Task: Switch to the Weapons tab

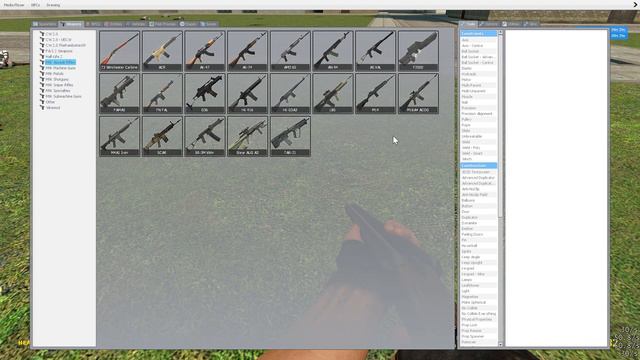Action: [x=71, y=24]
